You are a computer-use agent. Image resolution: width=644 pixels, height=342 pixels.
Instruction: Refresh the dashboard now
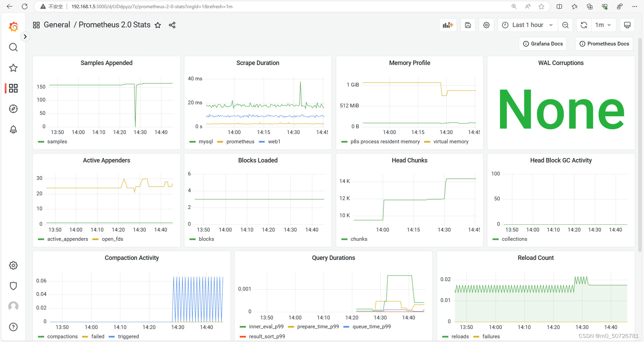coord(584,25)
